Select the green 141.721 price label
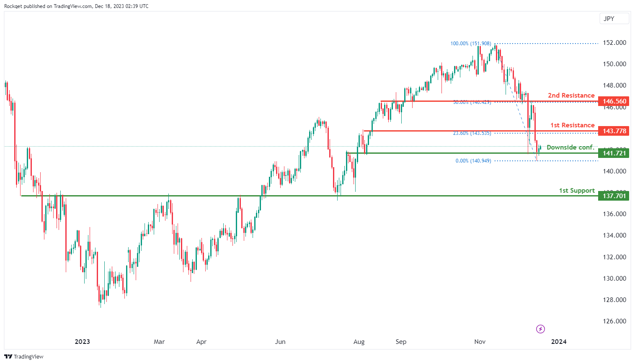The image size is (635, 364). tap(614, 153)
